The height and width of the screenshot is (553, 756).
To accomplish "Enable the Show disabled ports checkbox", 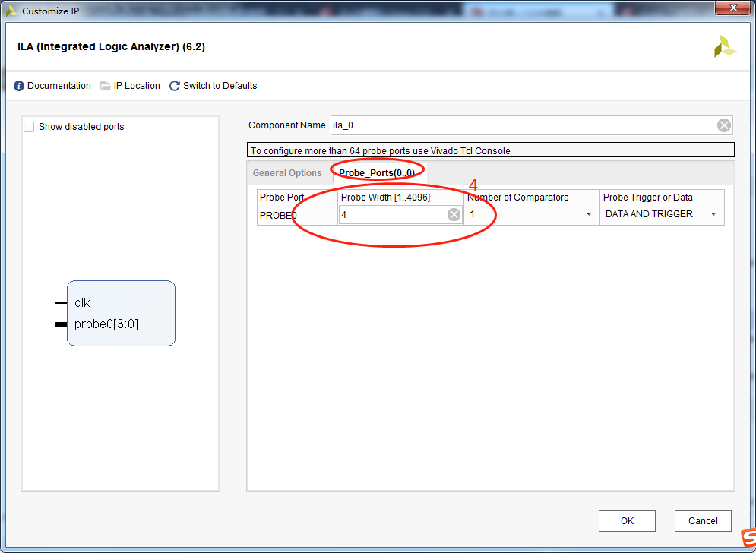I will pos(29,127).
